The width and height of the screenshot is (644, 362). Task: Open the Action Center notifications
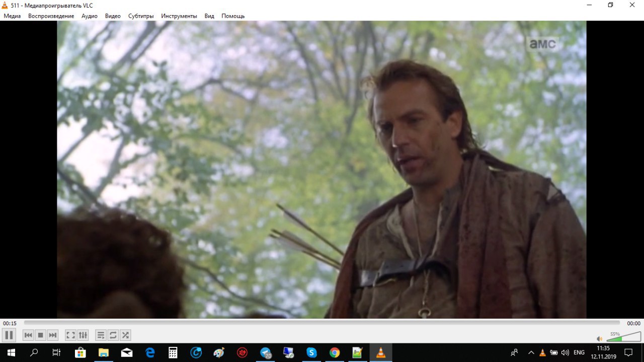click(629, 352)
